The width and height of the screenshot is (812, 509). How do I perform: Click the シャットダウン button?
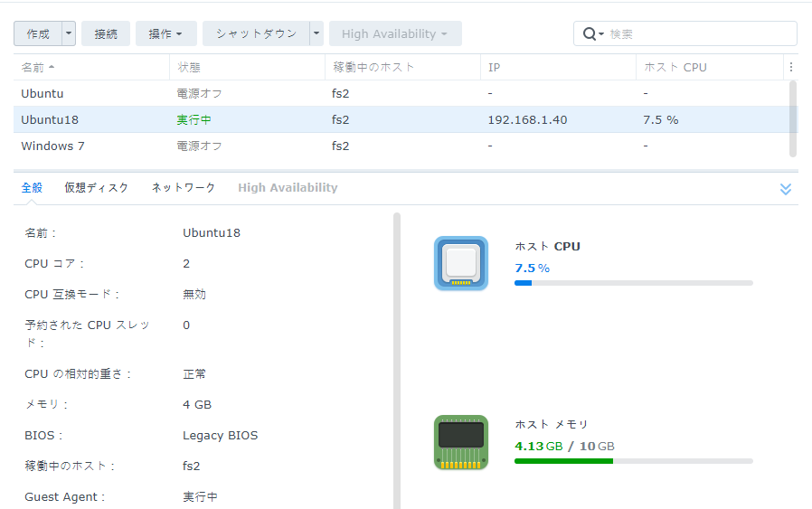point(256,34)
